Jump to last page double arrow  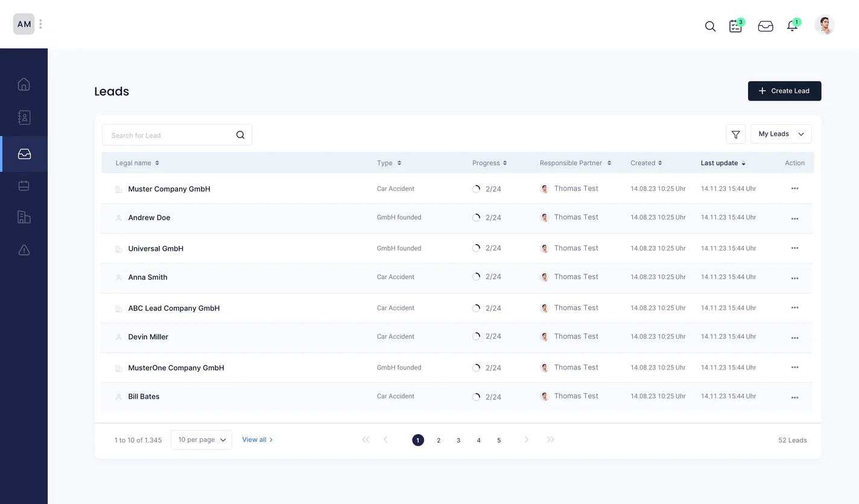tap(550, 439)
